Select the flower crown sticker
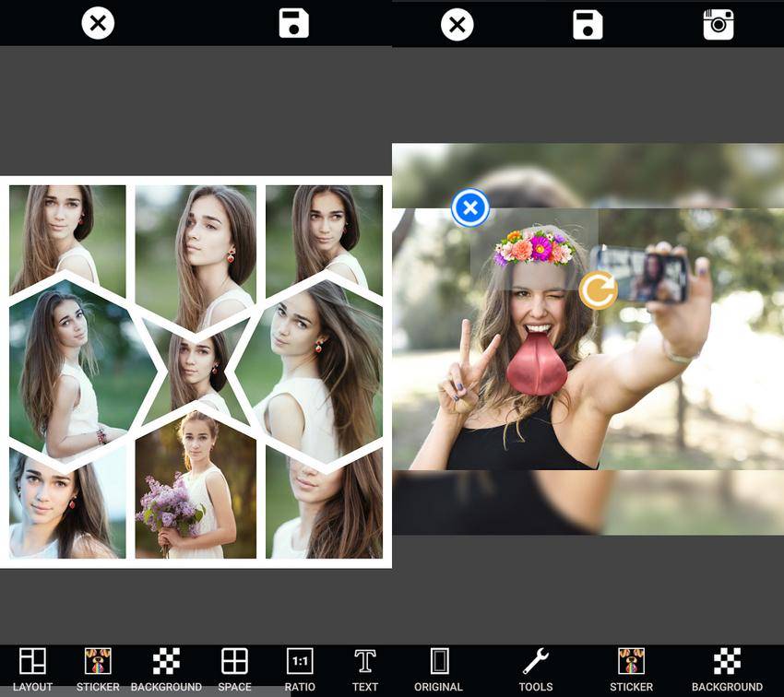 (533, 247)
